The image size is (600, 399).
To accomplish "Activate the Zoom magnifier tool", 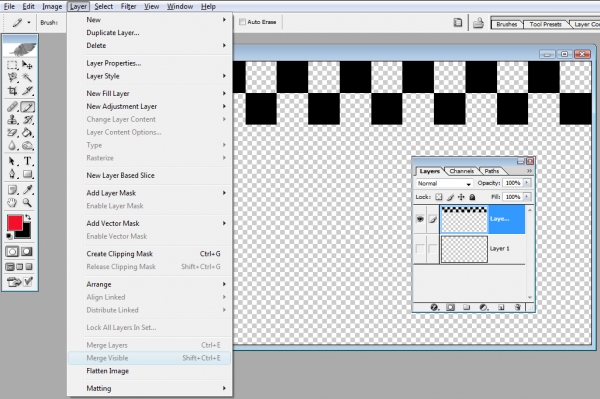I will 27,203.
